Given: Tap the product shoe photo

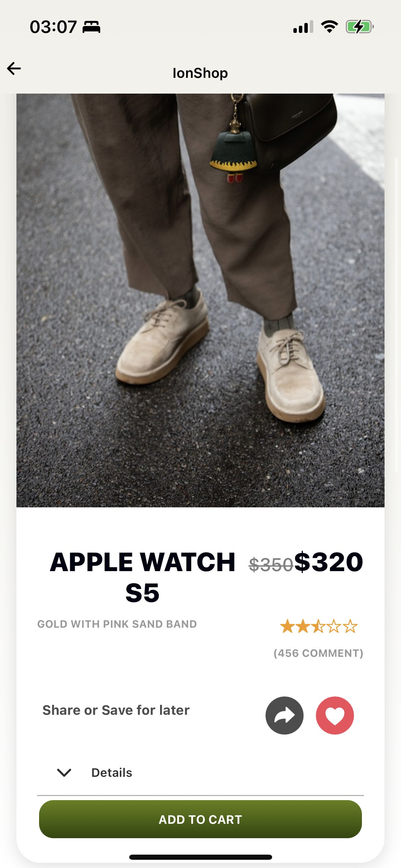Looking at the screenshot, I should point(200,300).
